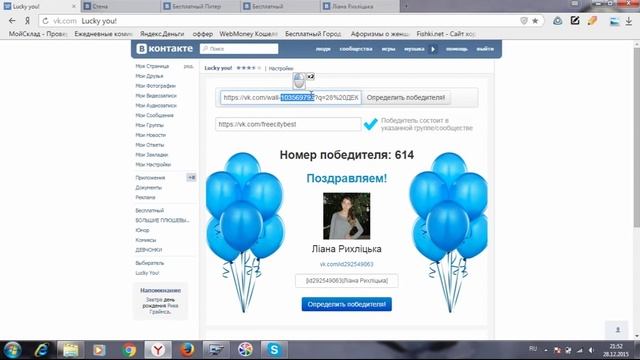Open media player from taskbar

pyautogui.click(x=99, y=350)
